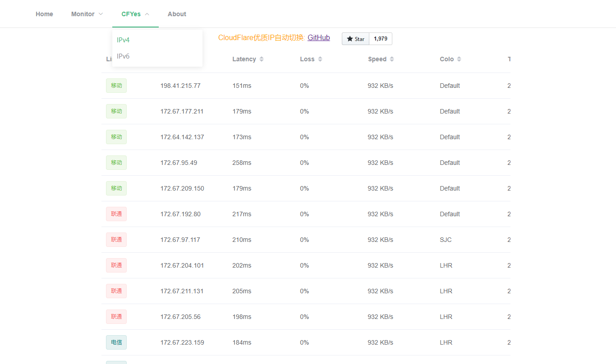Viewport: 616px width, 364px height.
Task: Open the About page
Action: [177, 14]
